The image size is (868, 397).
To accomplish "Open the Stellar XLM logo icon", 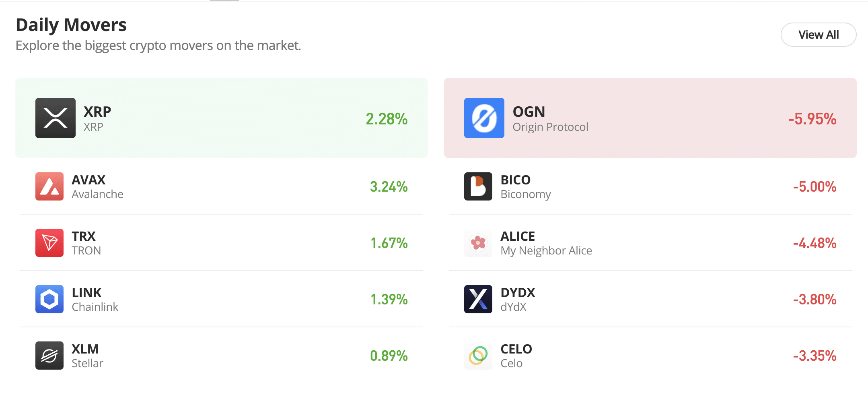I will pos(49,356).
